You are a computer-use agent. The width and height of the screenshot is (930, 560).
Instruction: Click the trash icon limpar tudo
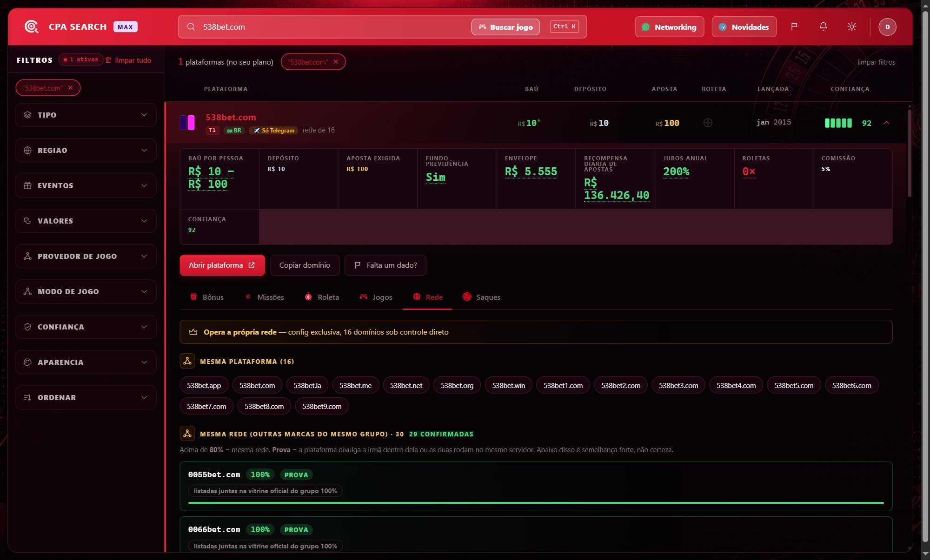click(108, 60)
